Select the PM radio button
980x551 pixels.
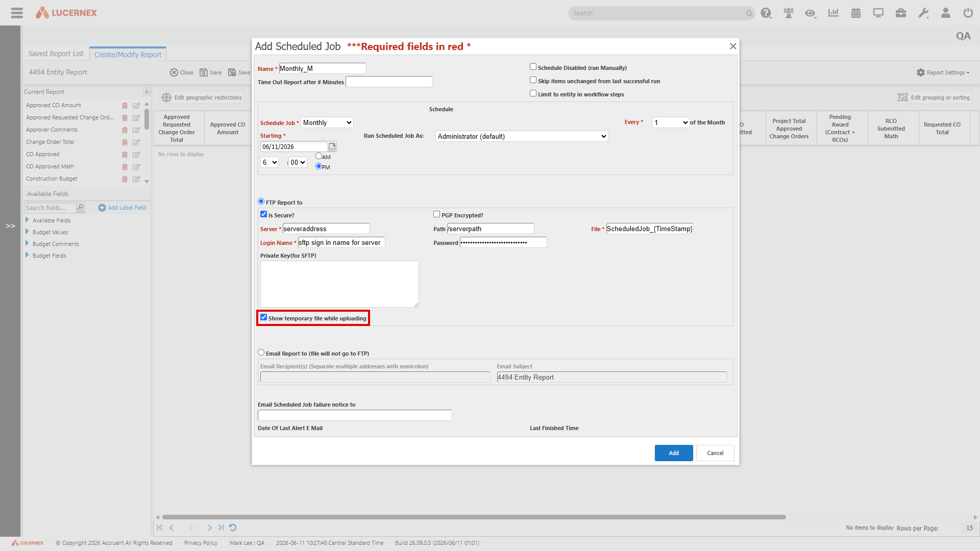tap(318, 166)
